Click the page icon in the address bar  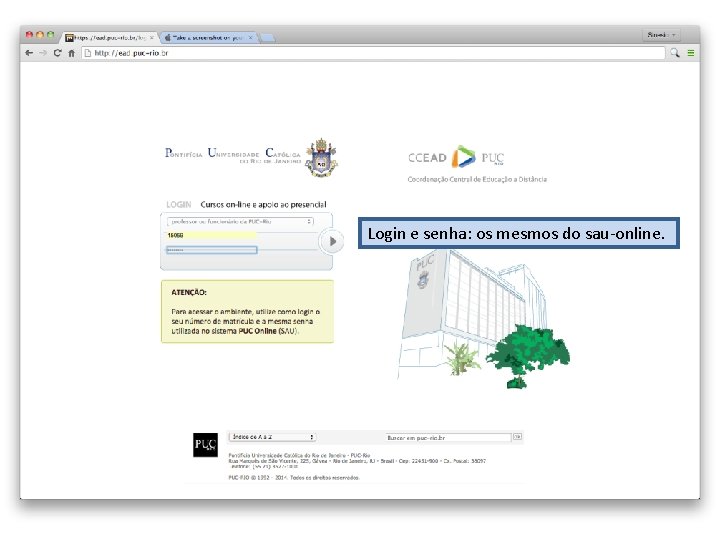(x=88, y=53)
